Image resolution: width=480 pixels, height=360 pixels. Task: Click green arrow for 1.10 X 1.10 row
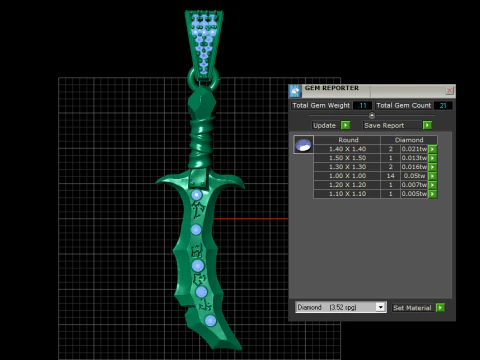click(x=432, y=194)
